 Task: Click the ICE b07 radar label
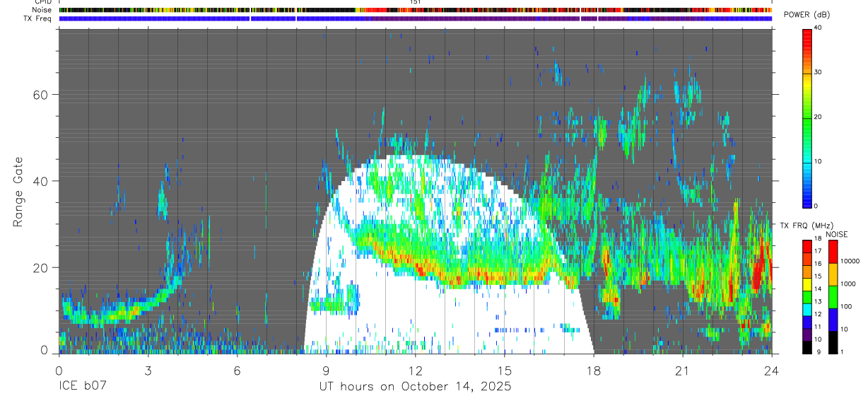click(81, 387)
